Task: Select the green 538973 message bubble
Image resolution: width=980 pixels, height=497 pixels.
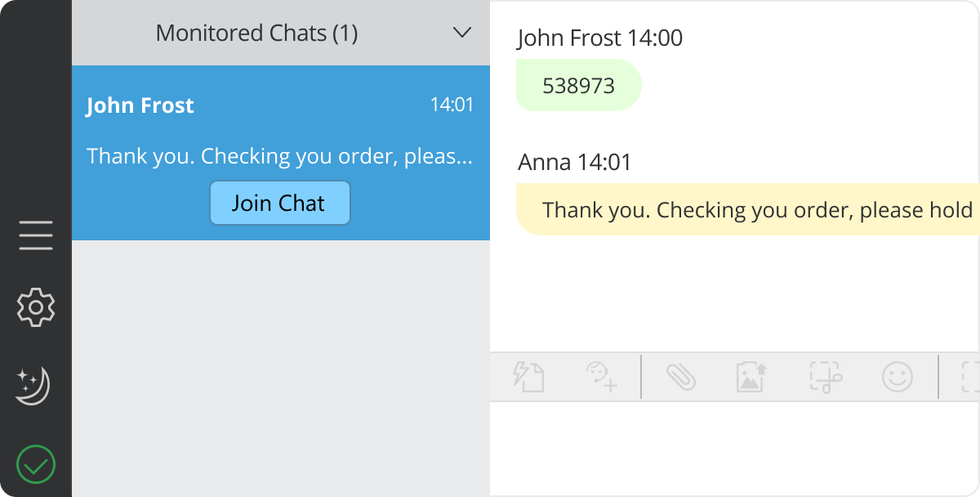Action: tap(578, 84)
